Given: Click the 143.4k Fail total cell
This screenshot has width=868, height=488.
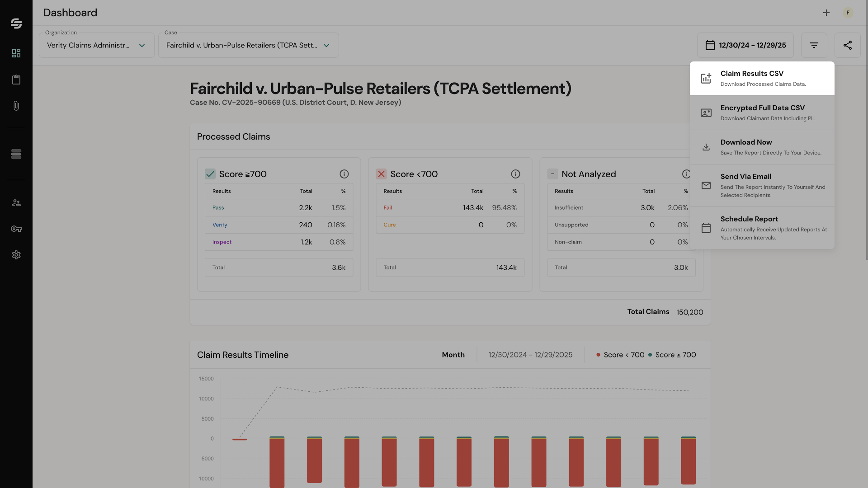Looking at the screenshot, I should [473, 208].
